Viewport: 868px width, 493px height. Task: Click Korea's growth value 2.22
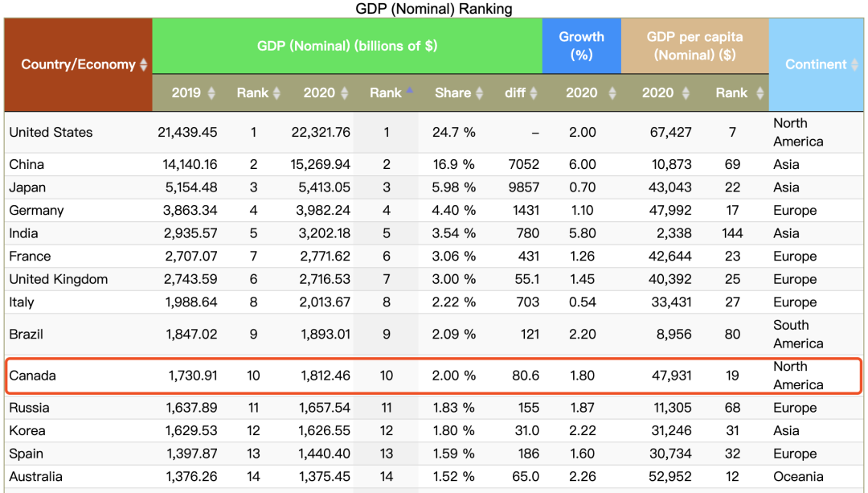(x=583, y=431)
